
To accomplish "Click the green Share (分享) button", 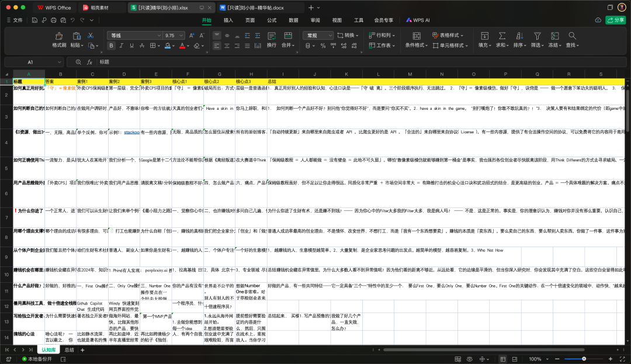I will pos(616,20).
